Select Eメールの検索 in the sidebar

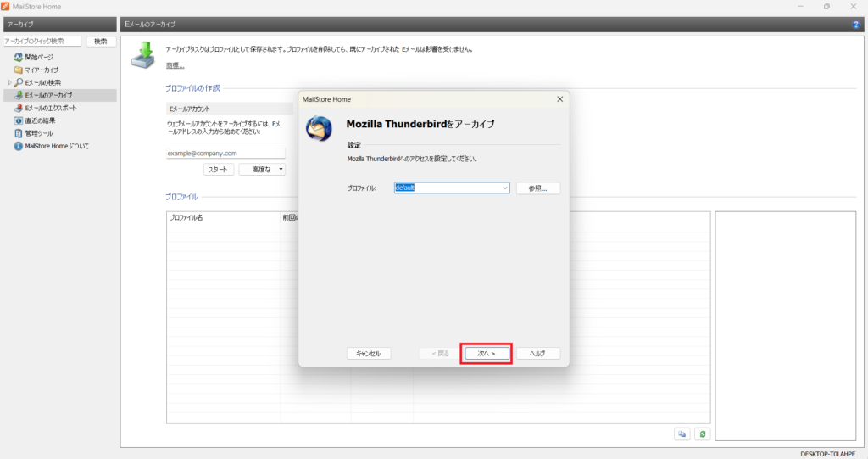[42, 82]
